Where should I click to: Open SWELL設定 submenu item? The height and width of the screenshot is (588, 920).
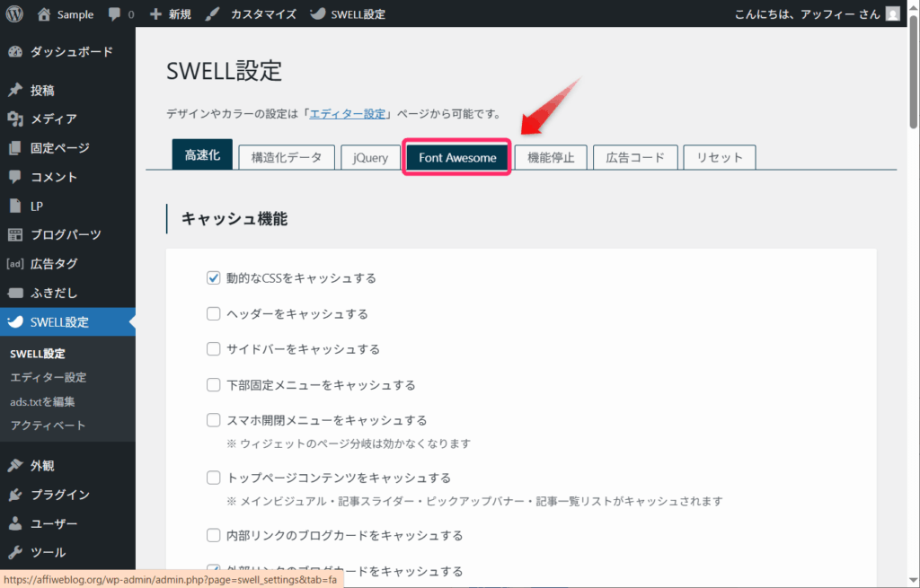pyautogui.click(x=38, y=354)
